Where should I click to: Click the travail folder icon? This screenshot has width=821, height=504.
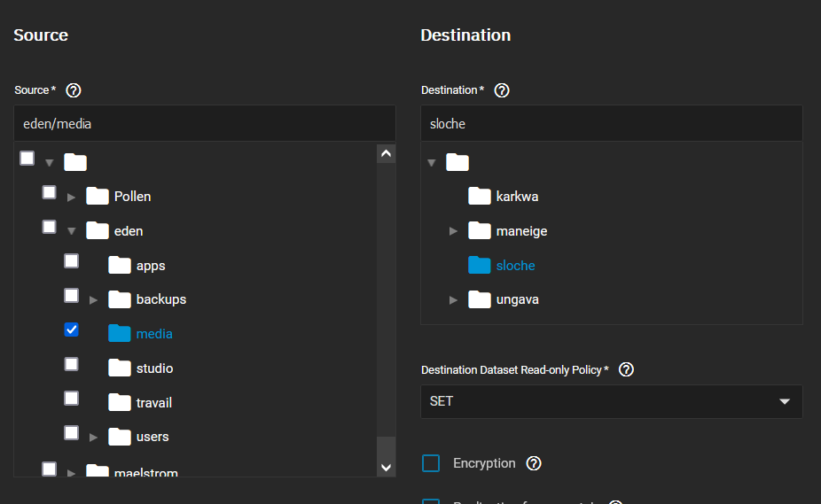click(x=120, y=402)
